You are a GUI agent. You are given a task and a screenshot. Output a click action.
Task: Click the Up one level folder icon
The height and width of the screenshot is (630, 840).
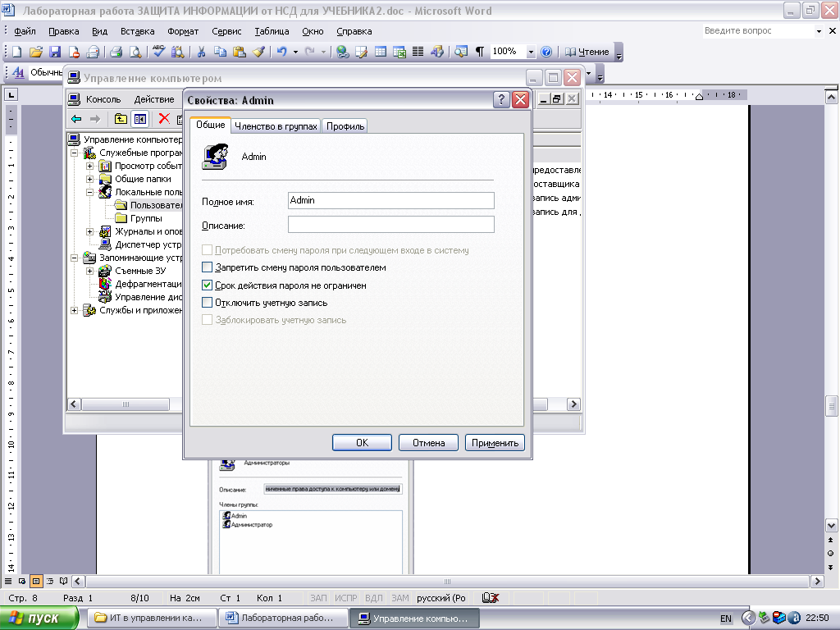121,119
